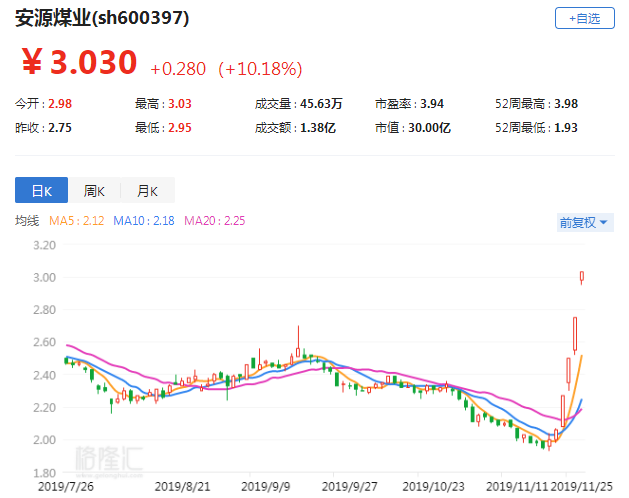Screen dimensions: 629x498
Task: Click the 最高 high value 3.03
Action: 180,104
